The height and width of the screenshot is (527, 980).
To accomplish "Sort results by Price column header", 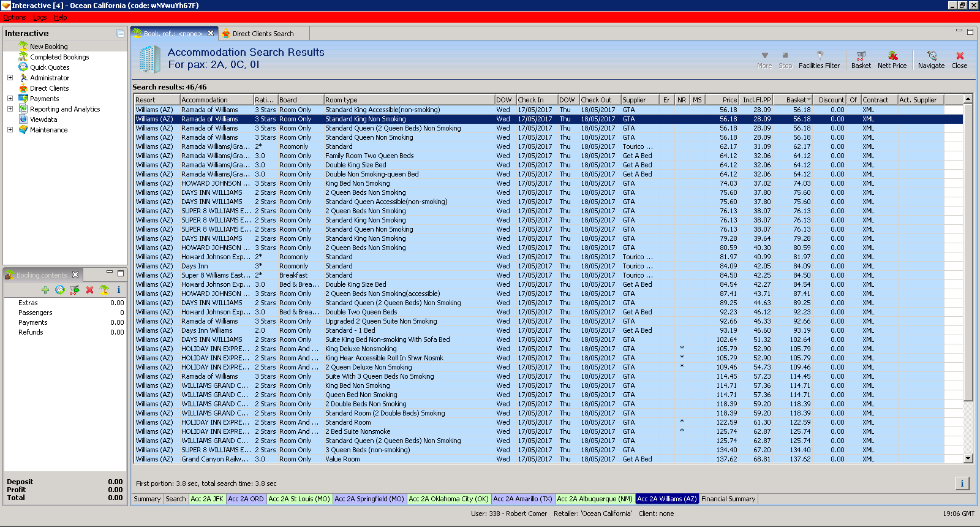I will click(x=723, y=100).
